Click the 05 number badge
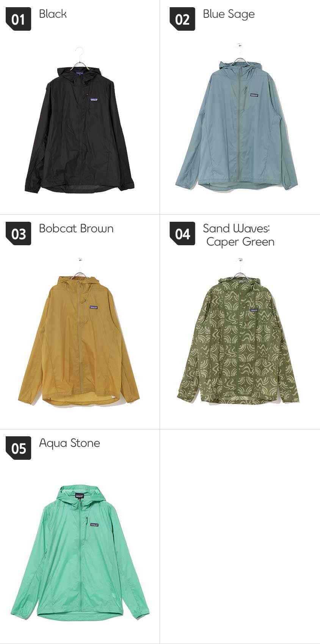 pyautogui.click(x=18, y=448)
